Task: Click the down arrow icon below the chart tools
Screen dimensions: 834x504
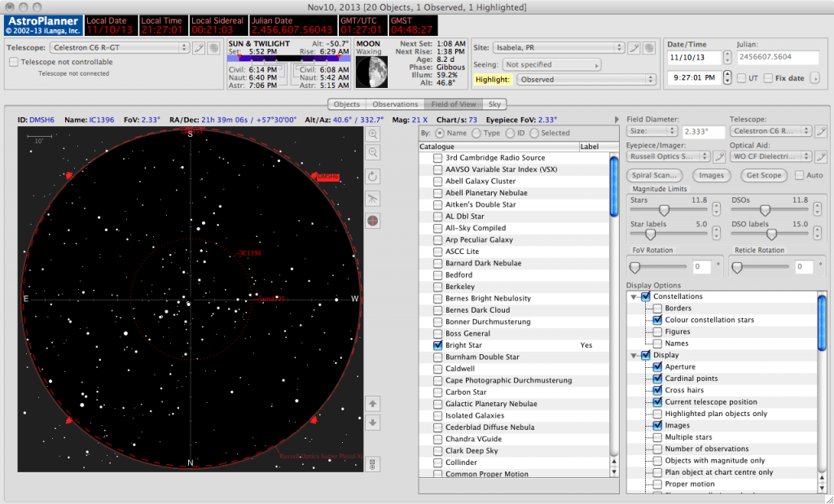Action: pyautogui.click(x=373, y=423)
